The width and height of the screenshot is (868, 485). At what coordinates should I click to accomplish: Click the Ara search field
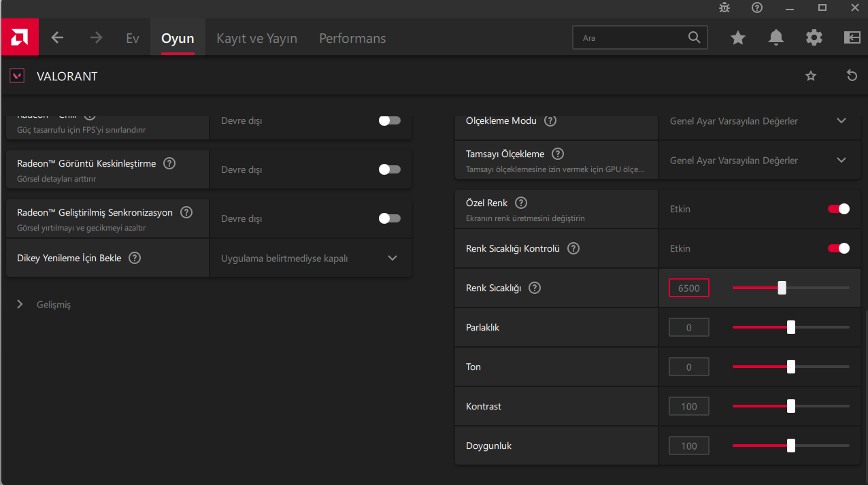(x=633, y=38)
